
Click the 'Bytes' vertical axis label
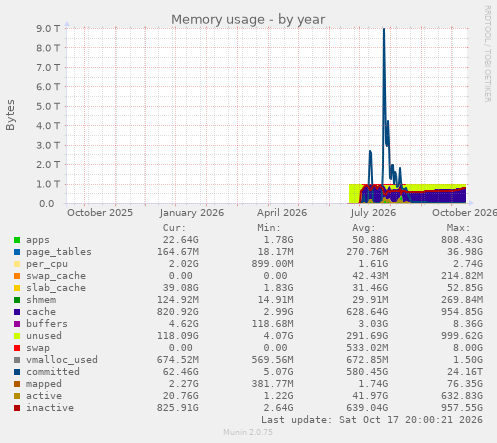(x=10, y=115)
